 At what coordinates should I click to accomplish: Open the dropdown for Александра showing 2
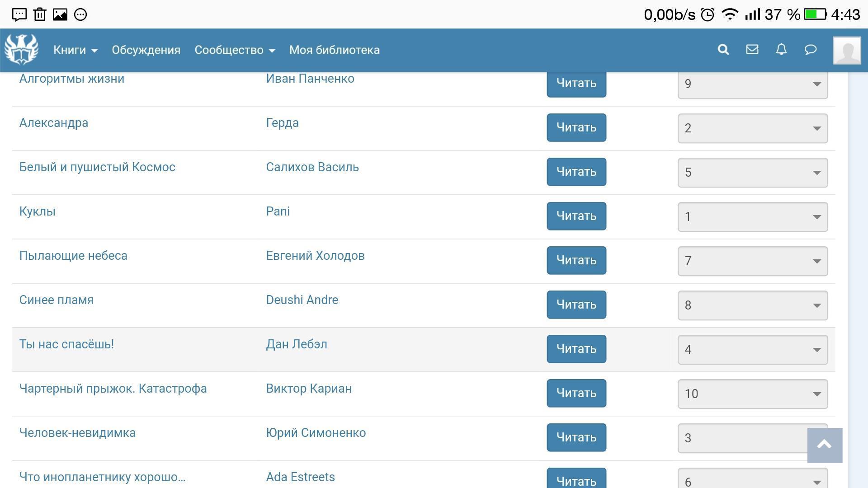pyautogui.click(x=752, y=128)
